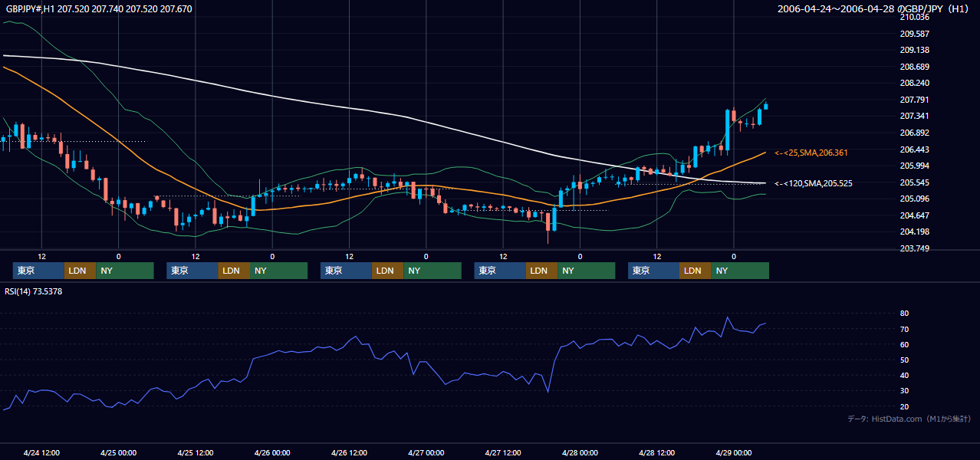980x460 pixels.
Task: Click RSI scale level 80
Action: [904, 314]
